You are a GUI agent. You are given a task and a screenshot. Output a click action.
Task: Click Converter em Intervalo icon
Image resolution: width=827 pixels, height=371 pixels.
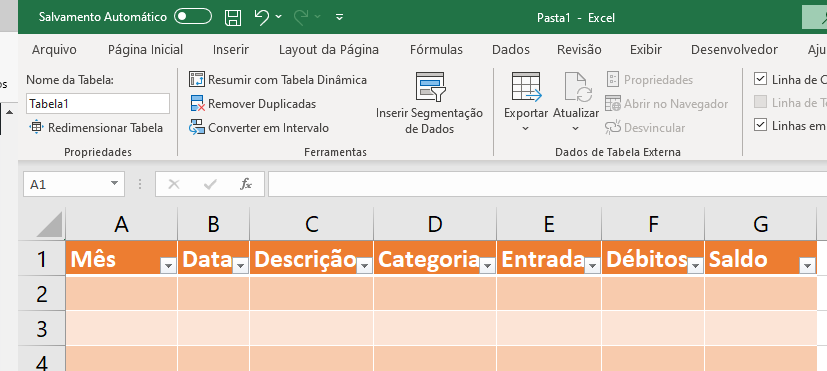pyautogui.click(x=197, y=128)
